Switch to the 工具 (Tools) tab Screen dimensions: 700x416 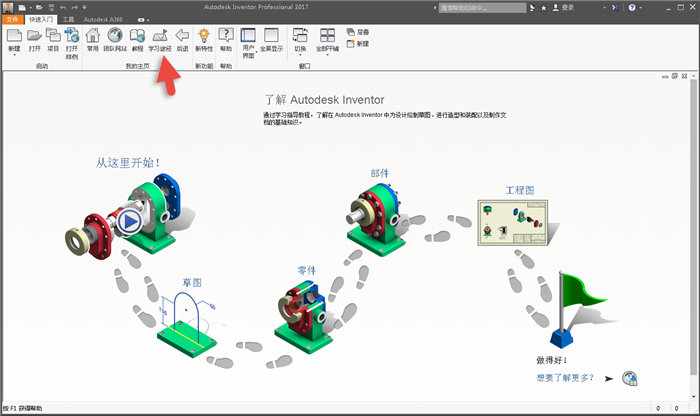point(68,19)
